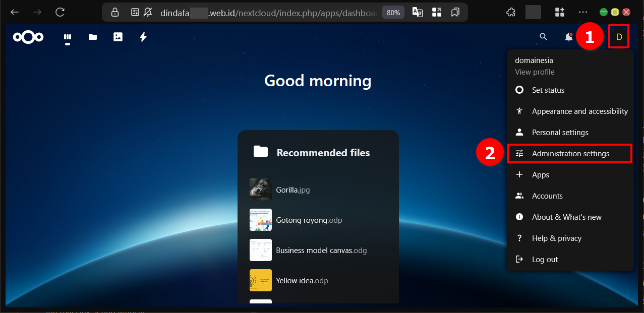The height and width of the screenshot is (313, 644).
Task: Click View profile link
Action: (x=535, y=72)
